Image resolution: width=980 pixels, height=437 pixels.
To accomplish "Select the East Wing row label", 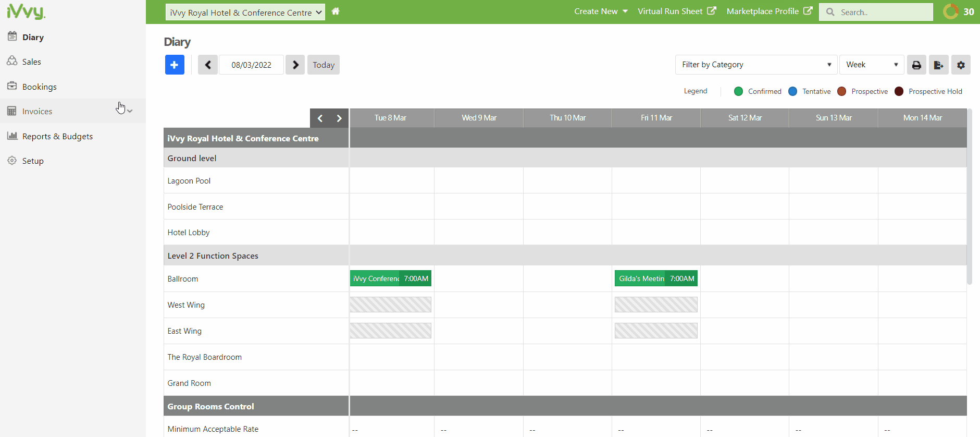I will 184,331.
